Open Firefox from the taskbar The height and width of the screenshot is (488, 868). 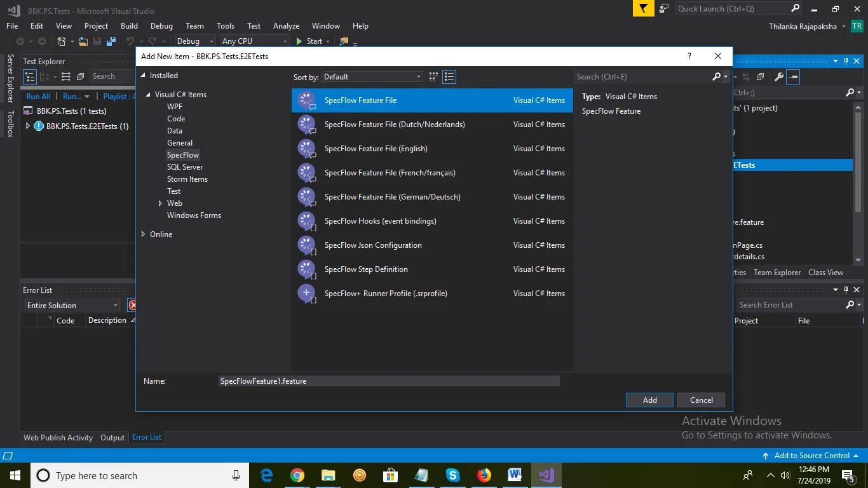[484, 475]
